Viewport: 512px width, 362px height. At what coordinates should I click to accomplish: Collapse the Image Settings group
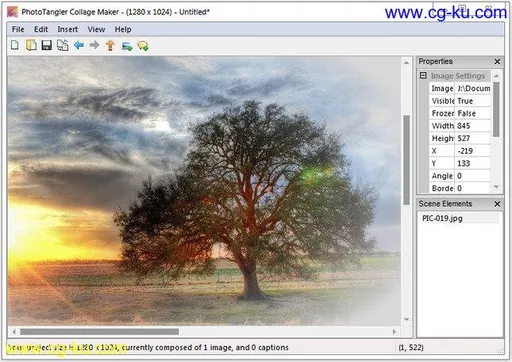[x=423, y=76]
